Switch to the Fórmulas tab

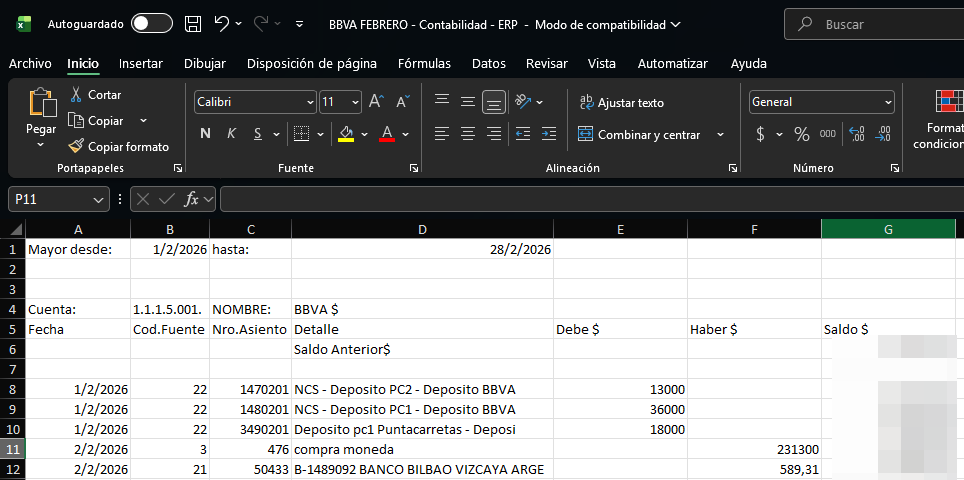tap(424, 63)
